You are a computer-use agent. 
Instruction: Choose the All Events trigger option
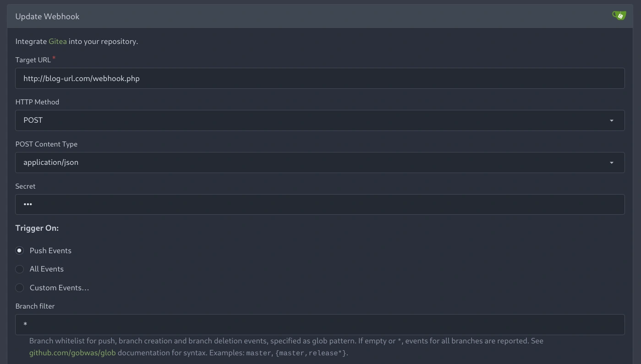click(x=20, y=269)
